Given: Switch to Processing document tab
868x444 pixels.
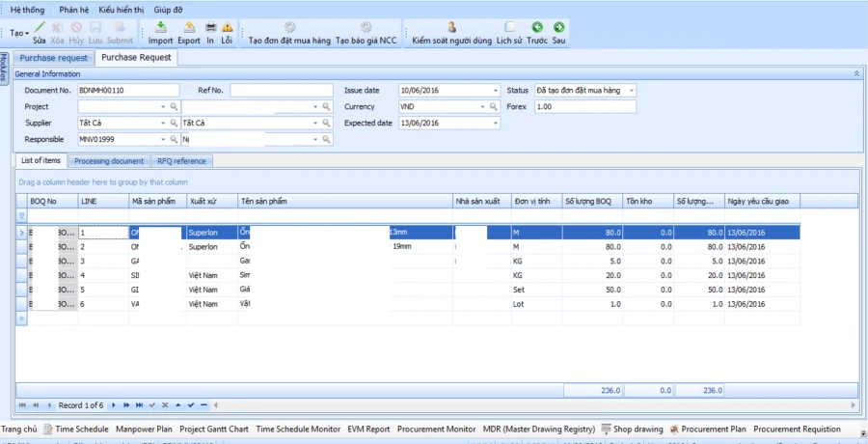Looking at the screenshot, I should 109,161.
